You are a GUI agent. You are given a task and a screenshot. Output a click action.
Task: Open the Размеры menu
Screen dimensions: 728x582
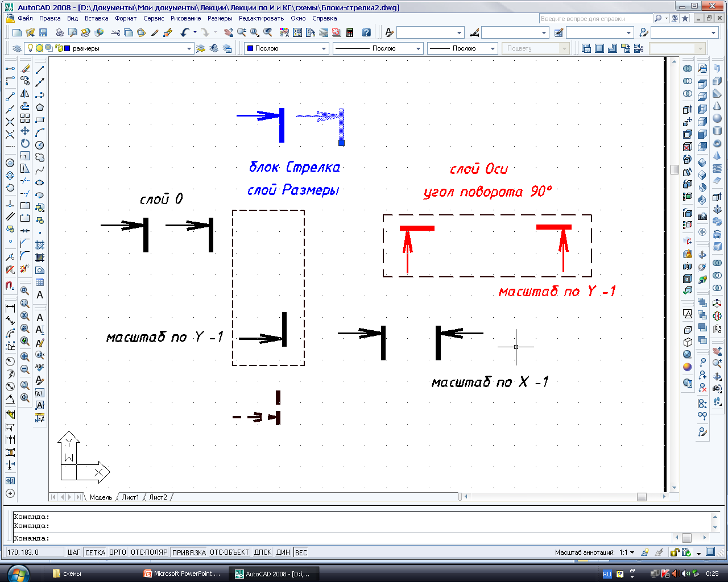[x=220, y=18]
